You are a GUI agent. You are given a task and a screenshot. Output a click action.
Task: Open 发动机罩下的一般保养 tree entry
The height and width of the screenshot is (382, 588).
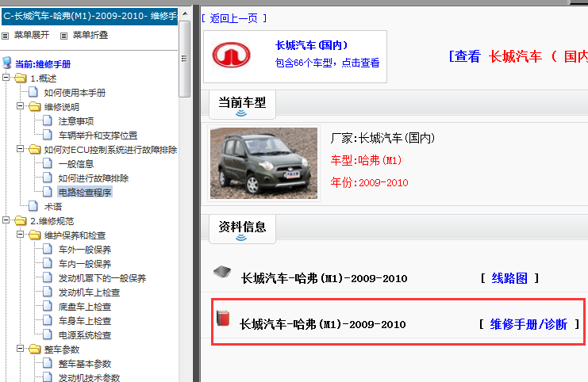(x=102, y=278)
